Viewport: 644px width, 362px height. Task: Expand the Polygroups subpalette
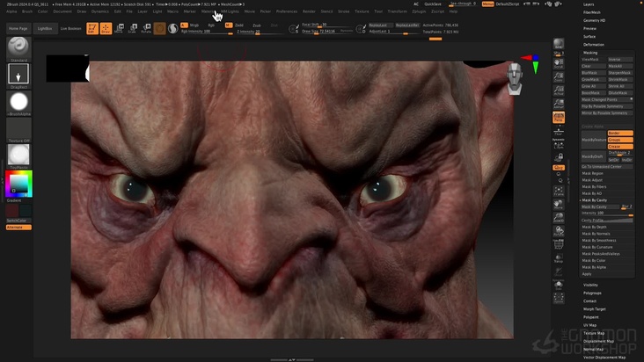coord(592,293)
